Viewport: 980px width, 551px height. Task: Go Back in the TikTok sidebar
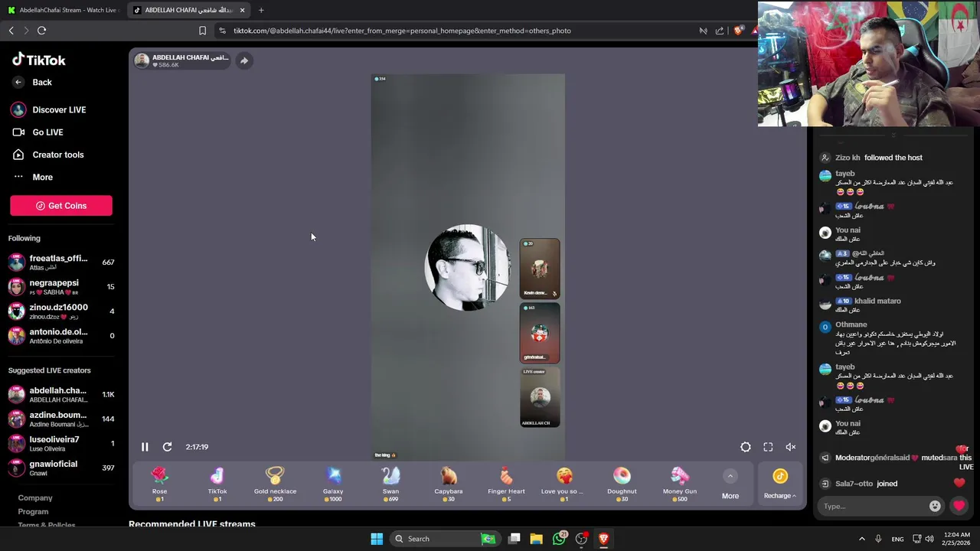point(32,83)
